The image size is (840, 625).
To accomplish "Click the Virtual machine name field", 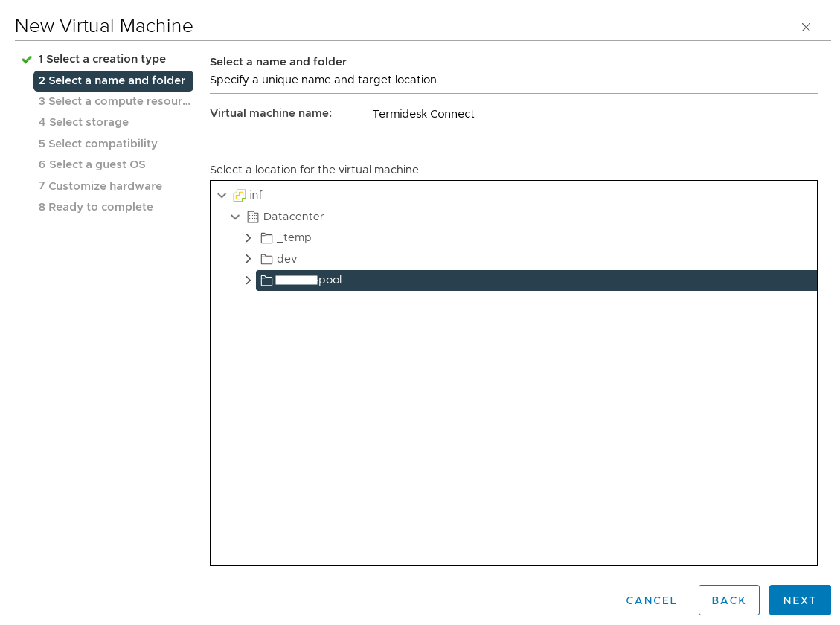I will pyautogui.click(x=525, y=114).
